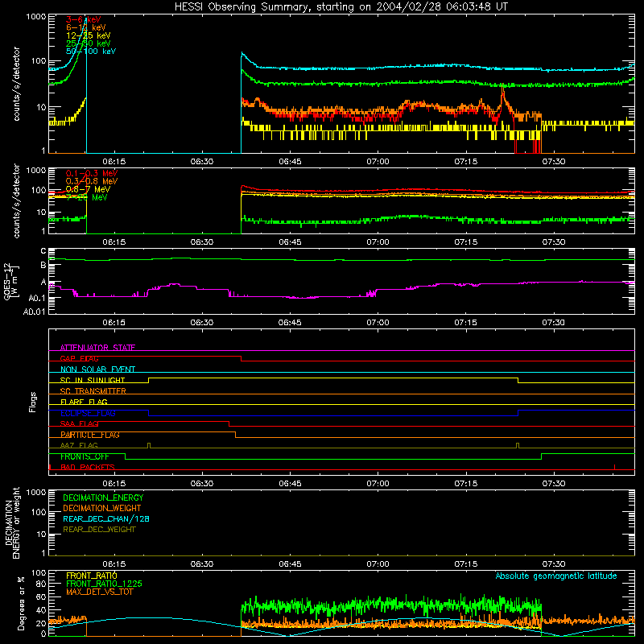Select the FRONT_RATIO legend label
Screen dimensions: 644x644
click(x=92, y=576)
